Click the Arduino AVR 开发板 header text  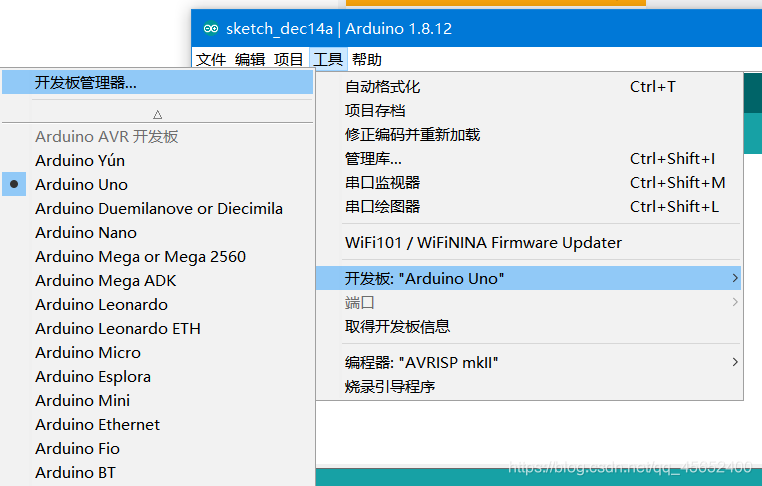pyautogui.click(x=107, y=137)
